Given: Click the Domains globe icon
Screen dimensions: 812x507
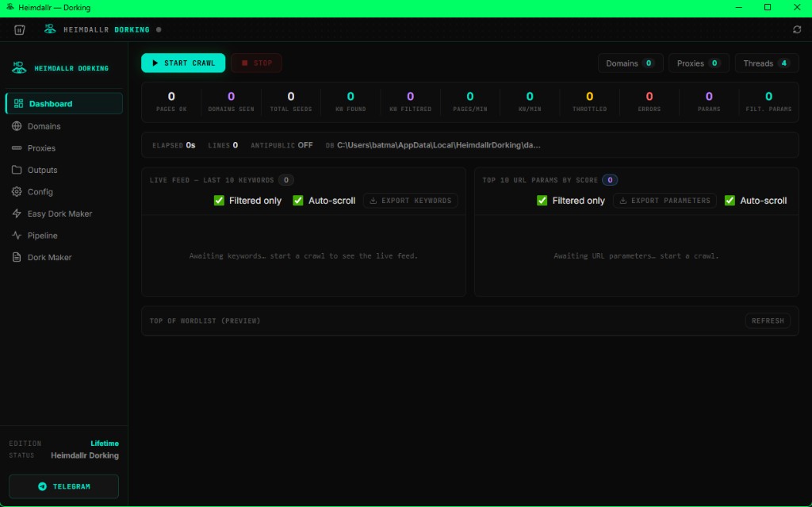Looking at the screenshot, I should 17,126.
